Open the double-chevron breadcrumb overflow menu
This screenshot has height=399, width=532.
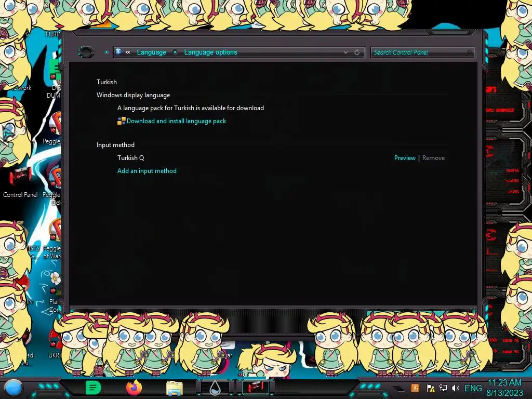click(128, 52)
